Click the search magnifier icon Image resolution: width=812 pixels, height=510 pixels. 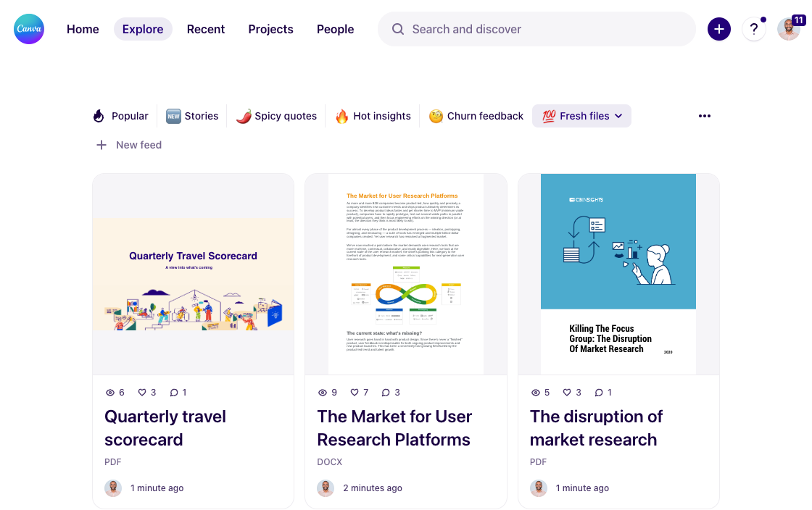coord(398,29)
